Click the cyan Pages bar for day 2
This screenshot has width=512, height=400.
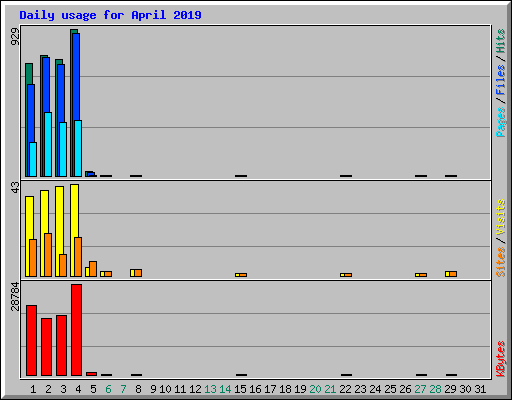(48, 144)
